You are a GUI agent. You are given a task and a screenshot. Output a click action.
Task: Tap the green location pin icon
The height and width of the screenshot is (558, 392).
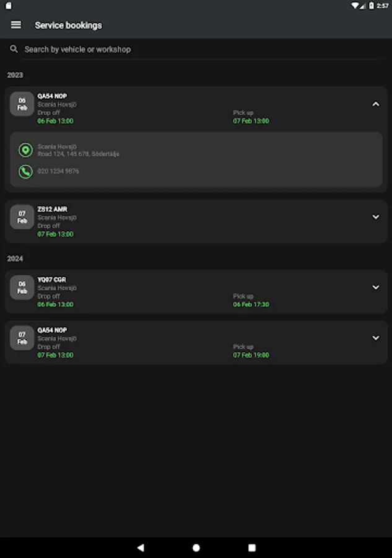[x=25, y=150]
